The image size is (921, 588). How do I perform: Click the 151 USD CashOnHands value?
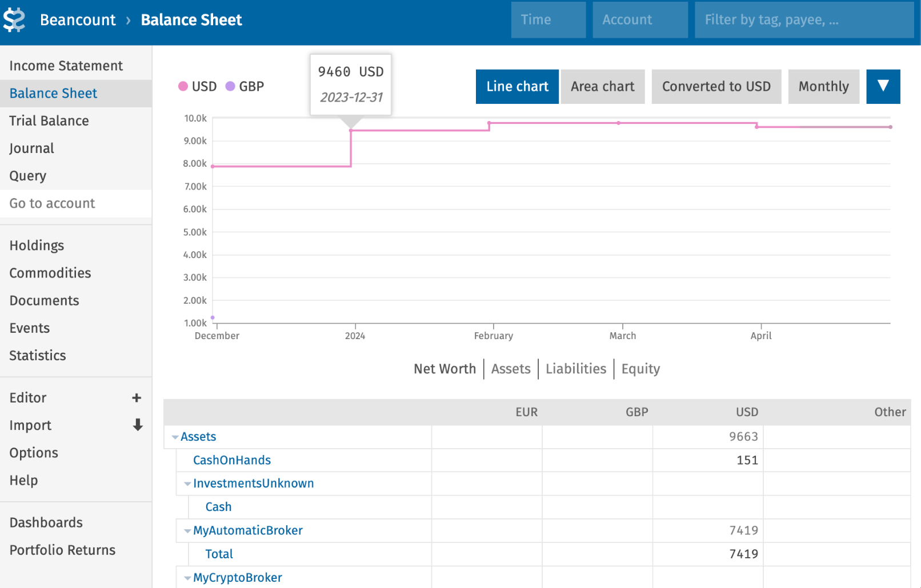747,460
